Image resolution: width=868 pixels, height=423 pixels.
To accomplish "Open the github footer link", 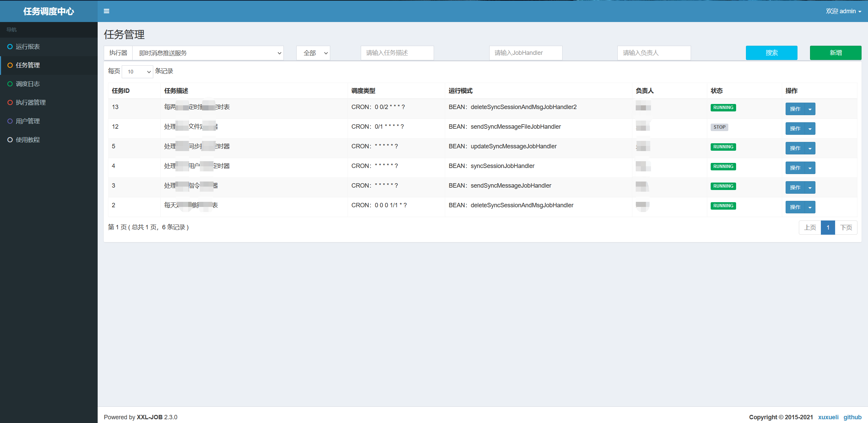I will pos(852,417).
